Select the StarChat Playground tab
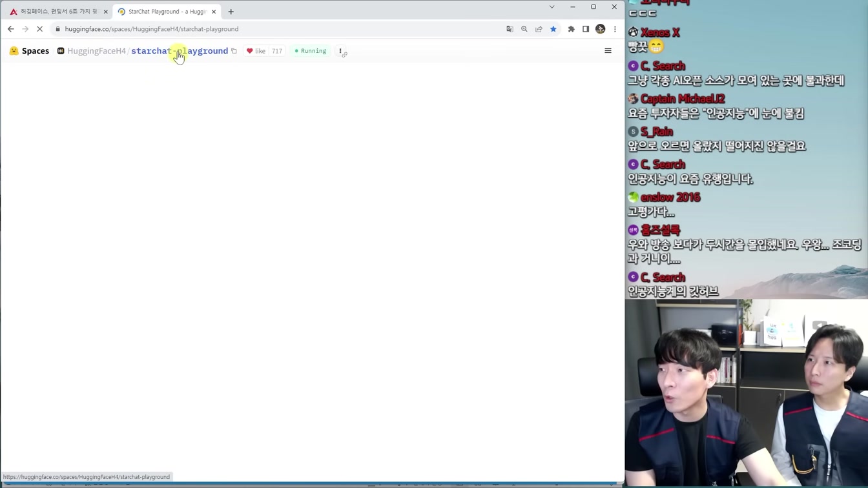Screen dimensions: 868x488 pyautogui.click(x=167, y=12)
